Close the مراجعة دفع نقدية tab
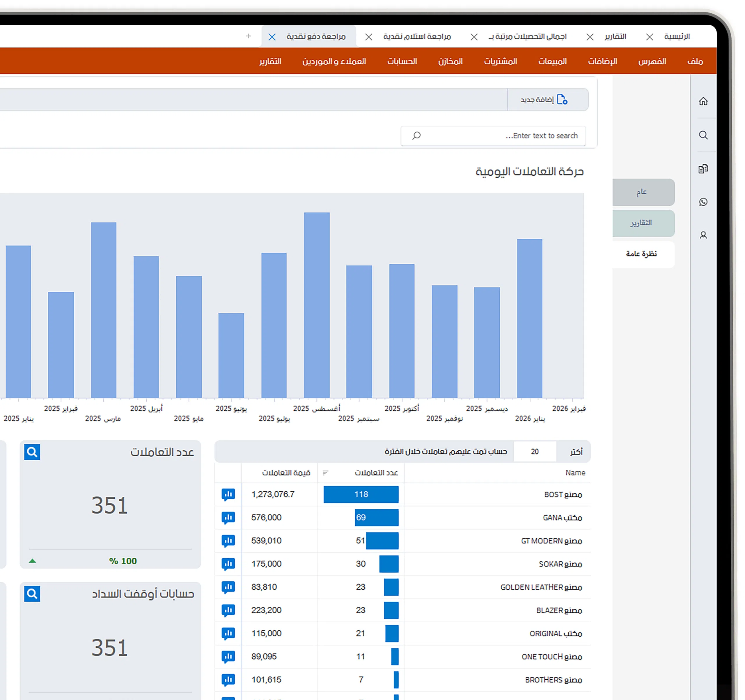 coord(272,37)
